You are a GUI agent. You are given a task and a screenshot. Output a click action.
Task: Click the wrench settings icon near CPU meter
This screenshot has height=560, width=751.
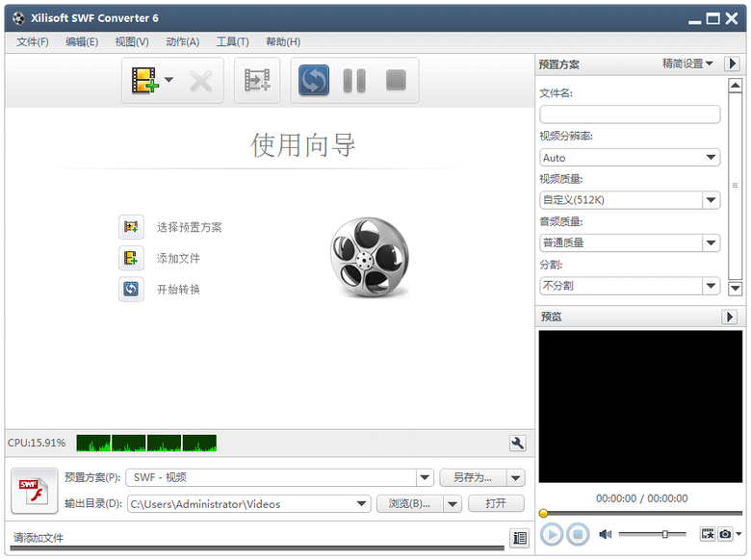click(x=517, y=443)
